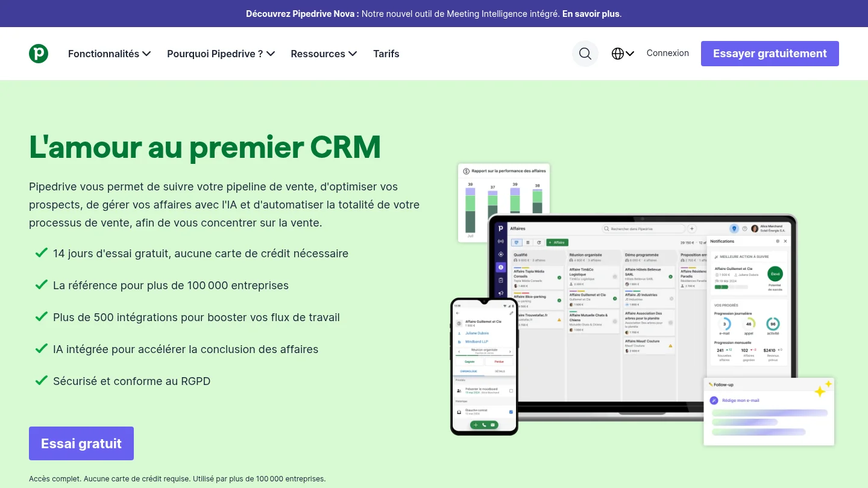Click the checkmark beside IA intégrée
This screenshot has height=488, width=868.
[41, 349]
